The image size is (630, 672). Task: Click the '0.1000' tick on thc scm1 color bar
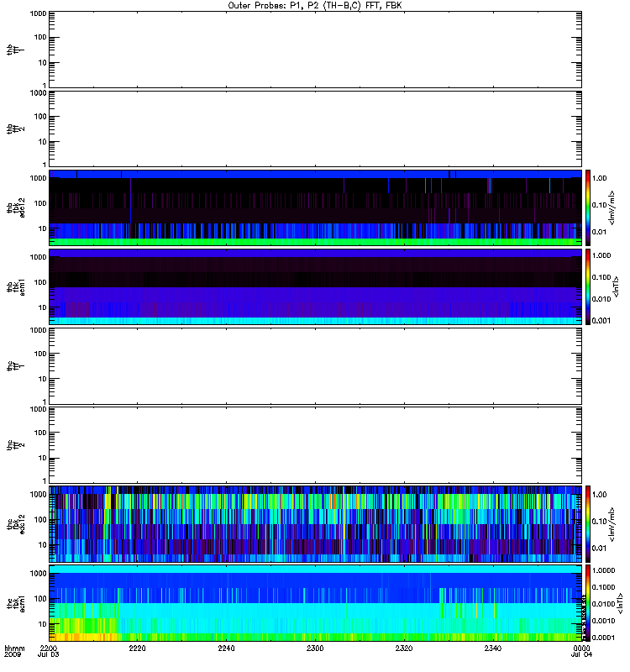tap(603, 587)
